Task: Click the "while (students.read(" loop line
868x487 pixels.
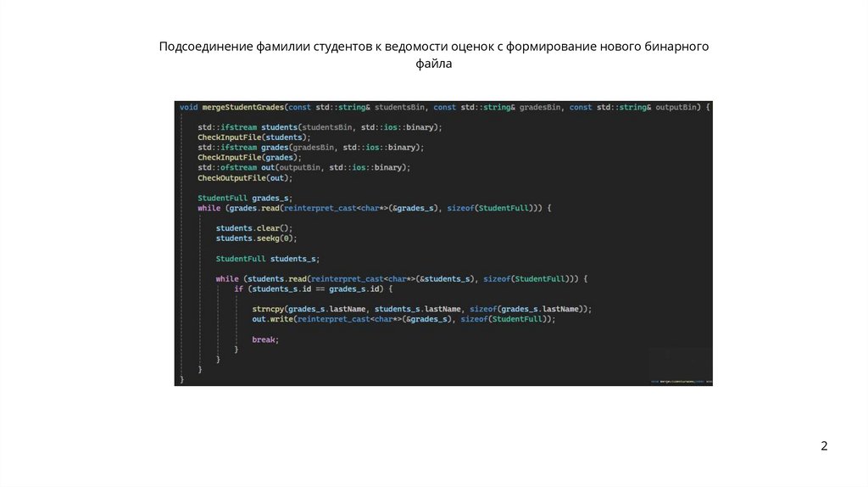Action: coord(401,278)
